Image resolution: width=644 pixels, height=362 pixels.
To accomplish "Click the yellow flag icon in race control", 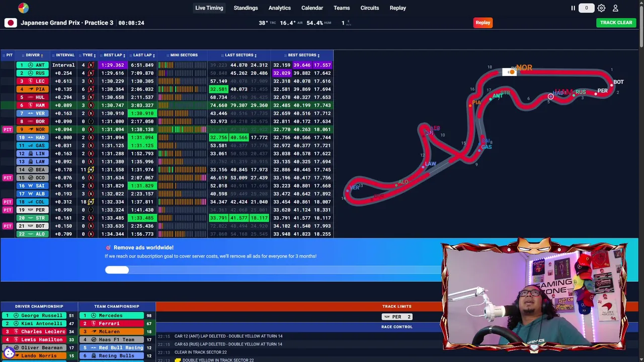I will click(178, 360).
